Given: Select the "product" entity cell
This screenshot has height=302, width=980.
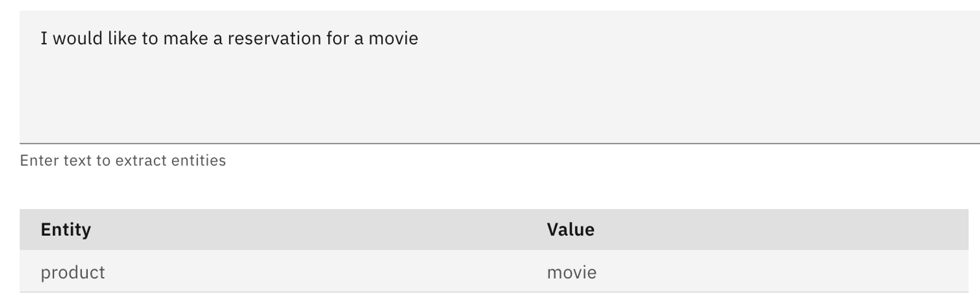Looking at the screenshot, I should [x=73, y=272].
